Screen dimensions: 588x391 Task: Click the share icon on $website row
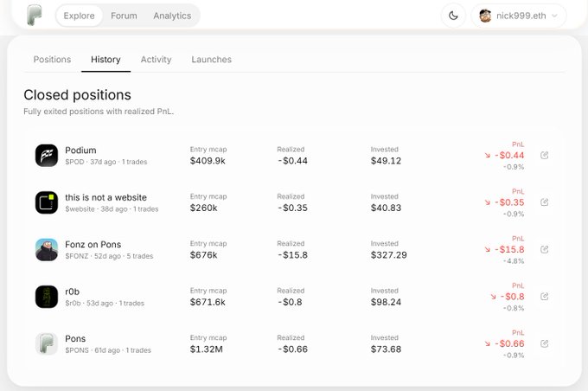pyautogui.click(x=545, y=202)
